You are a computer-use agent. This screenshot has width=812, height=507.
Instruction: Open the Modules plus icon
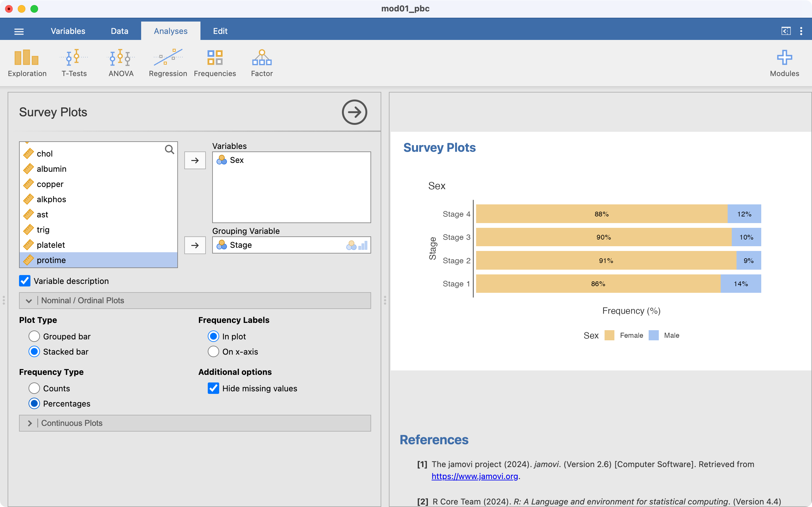point(784,63)
